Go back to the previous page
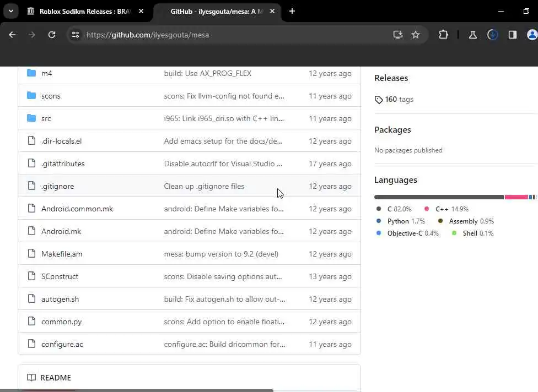Image resolution: width=538 pixels, height=392 pixels. click(12, 35)
